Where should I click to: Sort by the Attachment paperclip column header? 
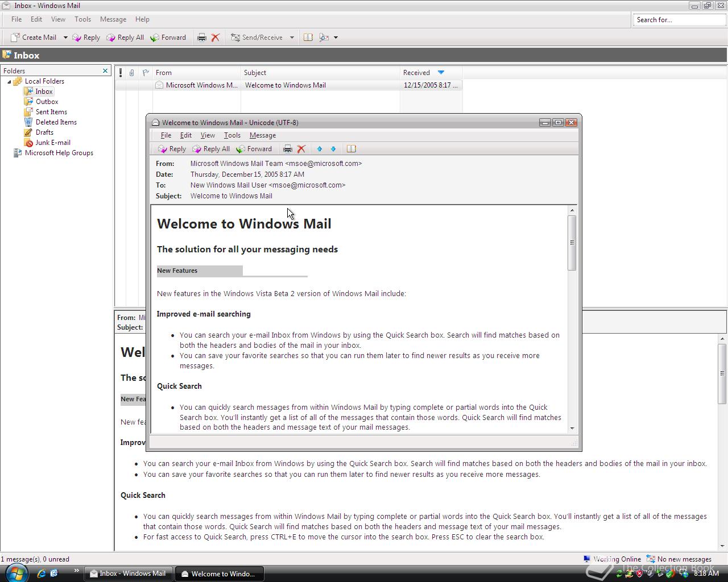[x=132, y=73]
